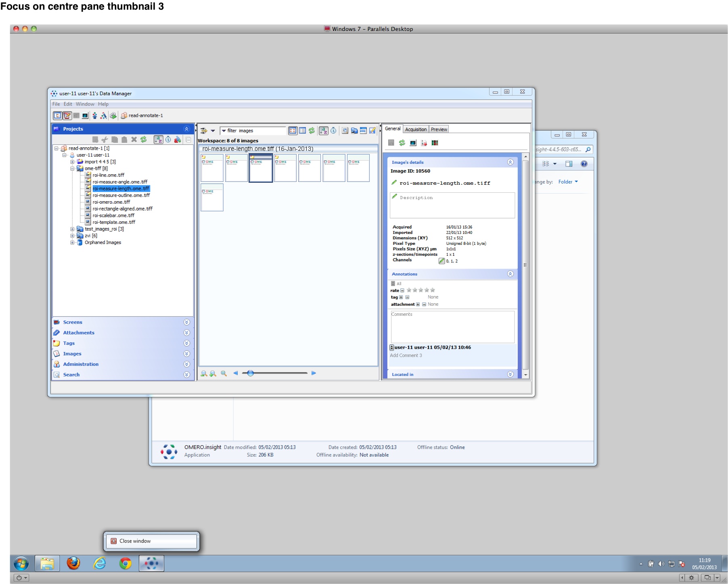Open the full image viewer from the details pane toolbar
The width and height of the screenshot is (728, 584).
[x=413, y=143]
